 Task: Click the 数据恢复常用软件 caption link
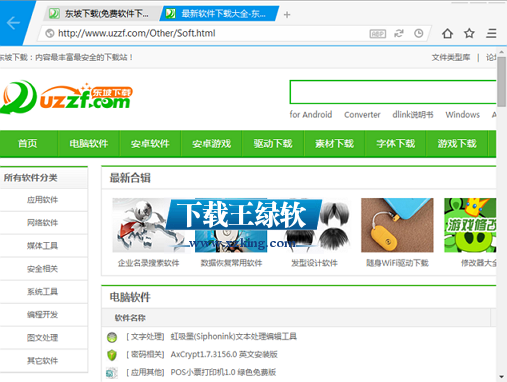pos(231,263)
